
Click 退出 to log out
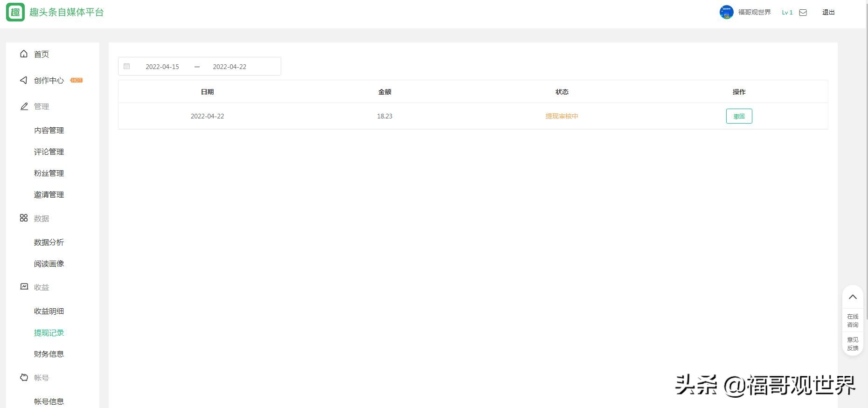[x=828, y=13]
